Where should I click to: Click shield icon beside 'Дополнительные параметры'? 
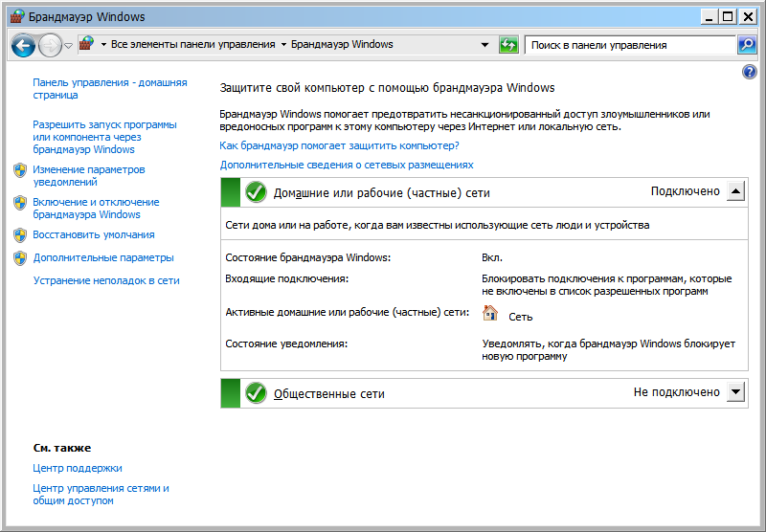20,258
